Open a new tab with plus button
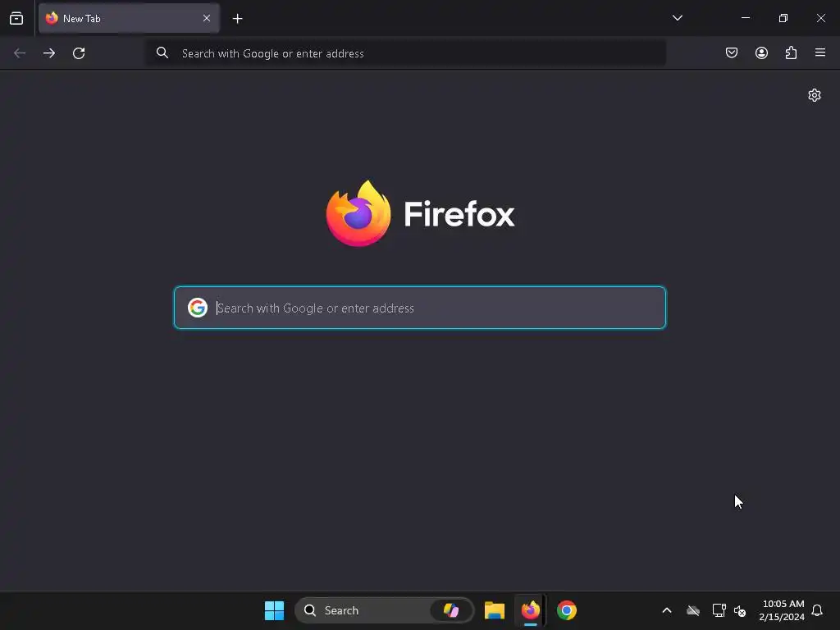Screen dimensions: 840x630 (x=237, y=19)
